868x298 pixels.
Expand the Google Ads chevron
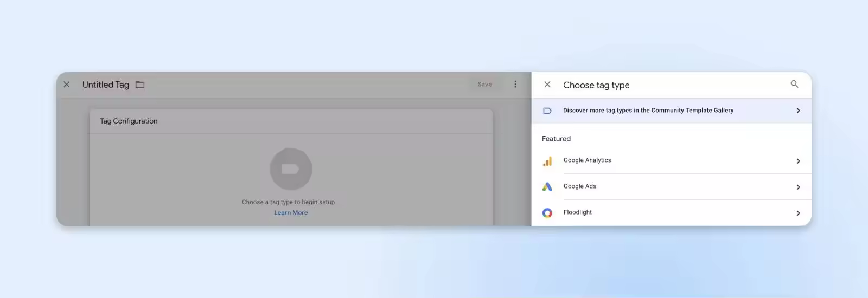tap(798, 187)
